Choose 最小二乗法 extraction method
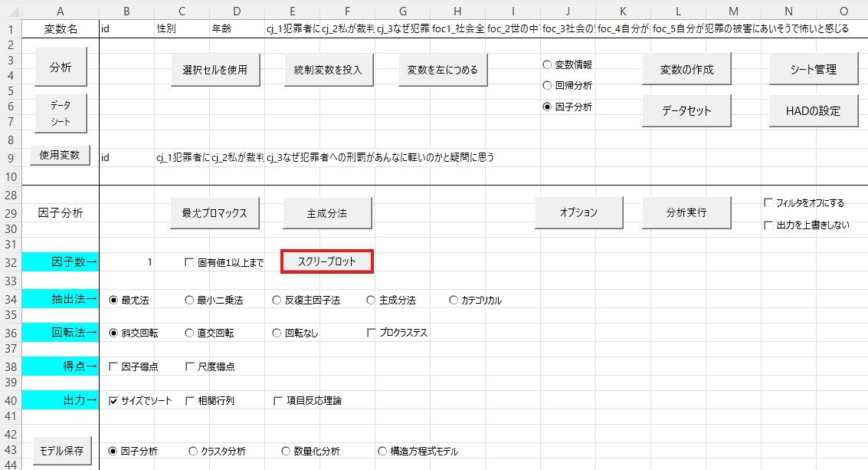 (x=190, y=301)
